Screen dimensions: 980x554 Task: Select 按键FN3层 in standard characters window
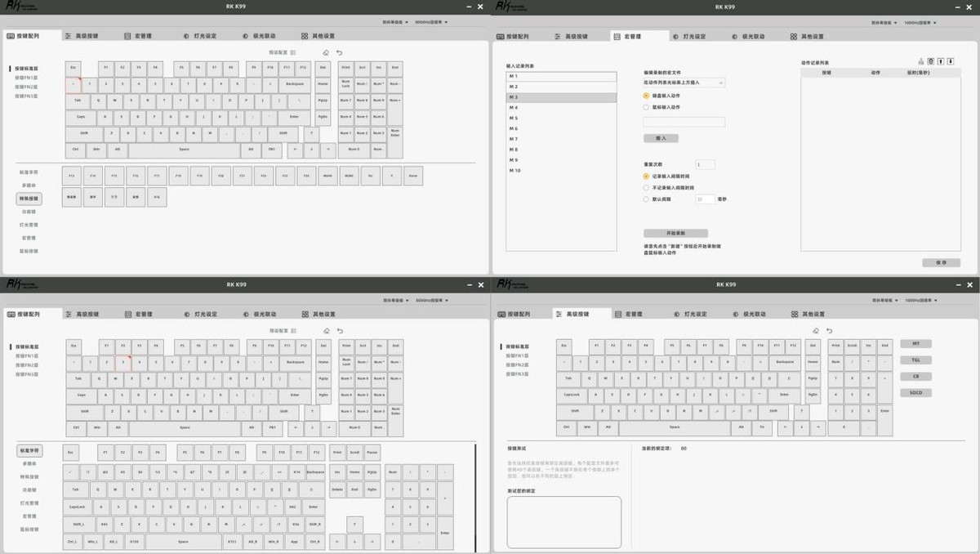click(x=26, y=373)
